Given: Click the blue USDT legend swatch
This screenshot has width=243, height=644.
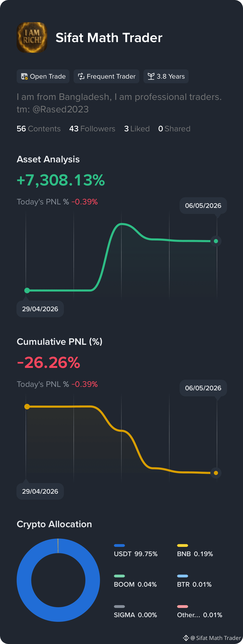Looking at the screenshot, I should tap(119, 545).
